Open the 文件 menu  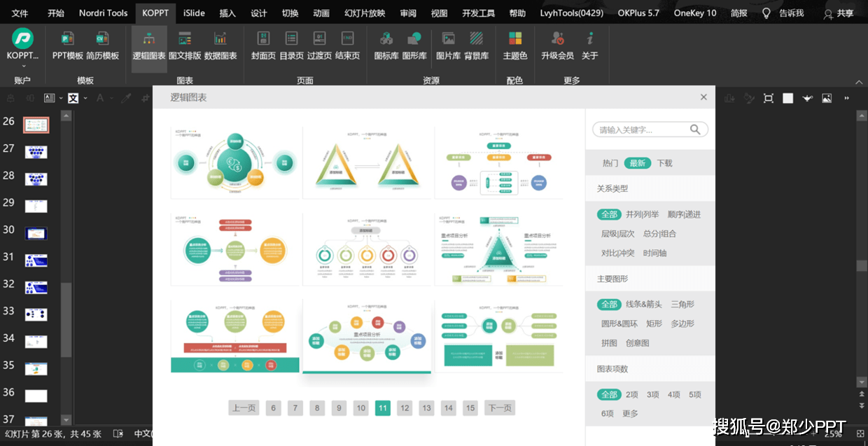(x=20, y=13)
